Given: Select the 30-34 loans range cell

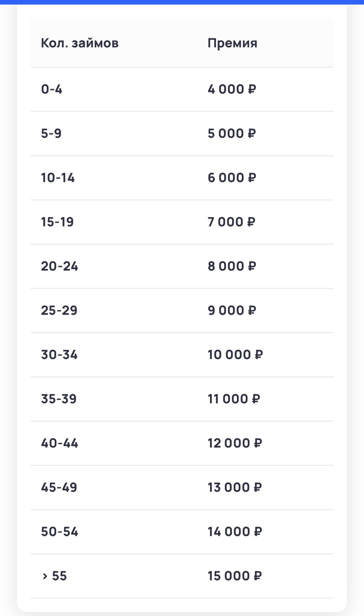Looking at the screenshot, I should pos(59,355).
